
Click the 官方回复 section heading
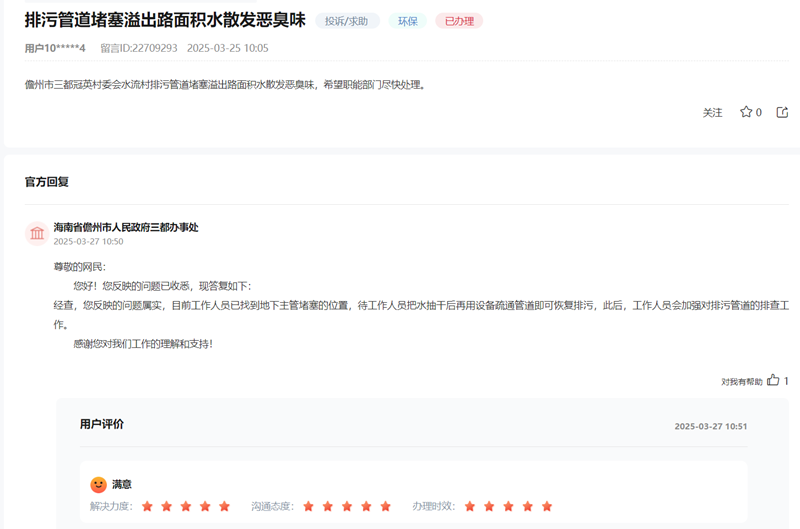point(47,182)
